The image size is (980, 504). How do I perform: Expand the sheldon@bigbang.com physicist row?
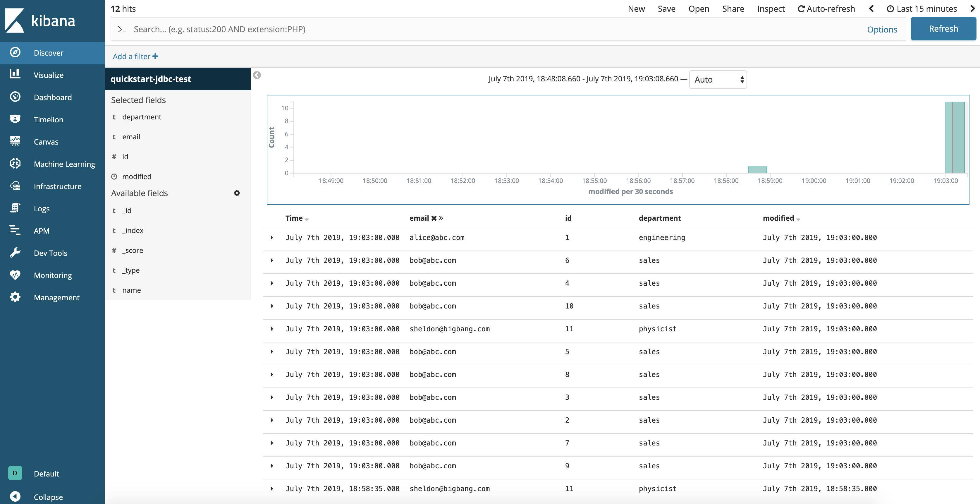[272, 328]
